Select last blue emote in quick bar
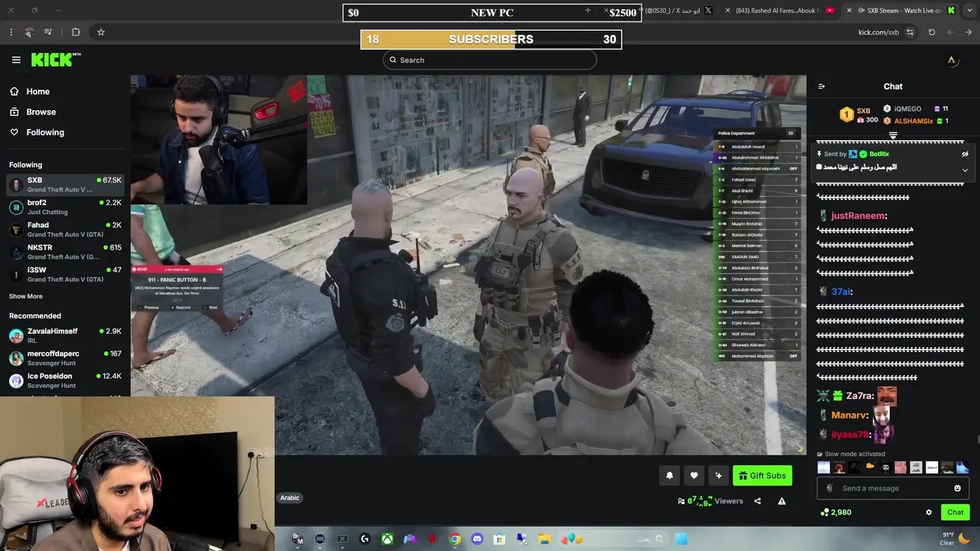 (962, 468)
